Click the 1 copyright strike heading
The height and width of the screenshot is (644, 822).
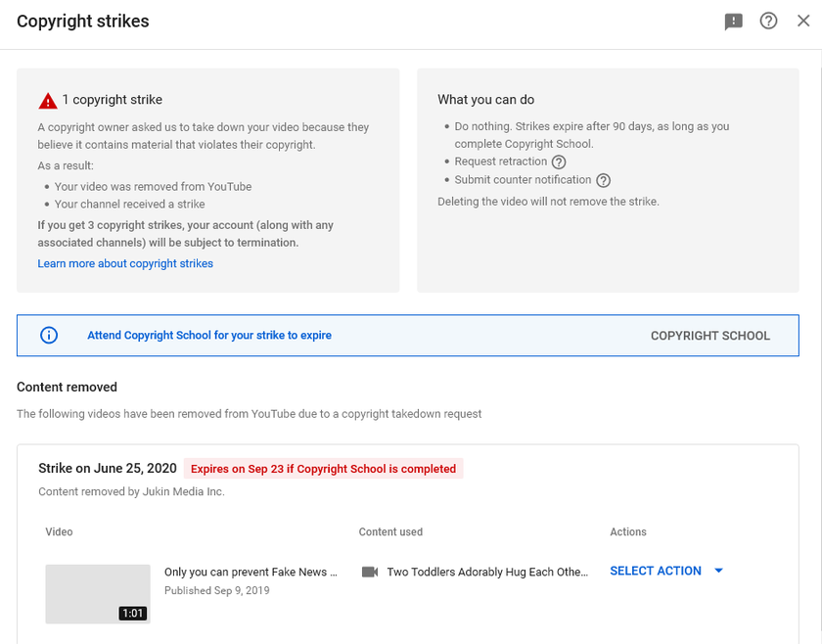pyautogui.click(x=113, y=100)
